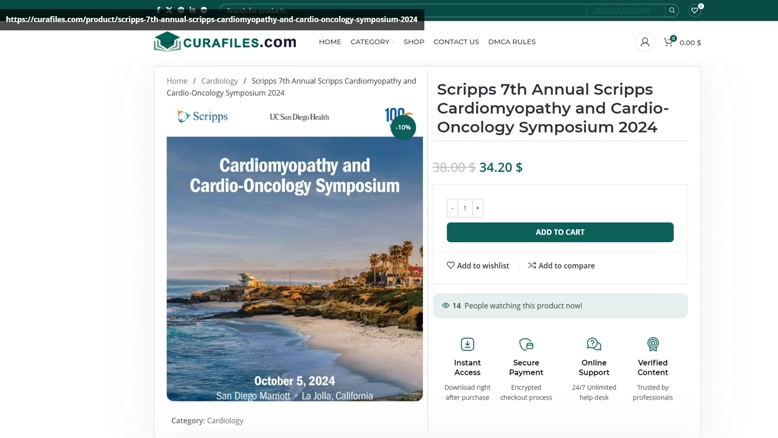Open the X (Twitter) social icon

(169, 9)
